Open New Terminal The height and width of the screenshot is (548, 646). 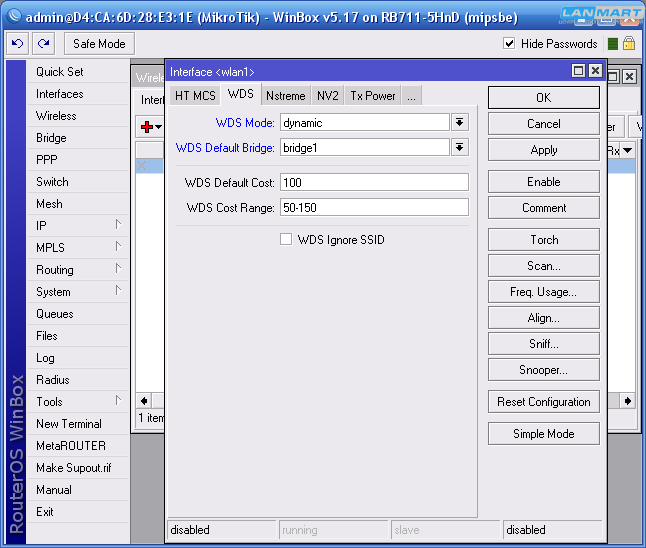coord(77,424)
